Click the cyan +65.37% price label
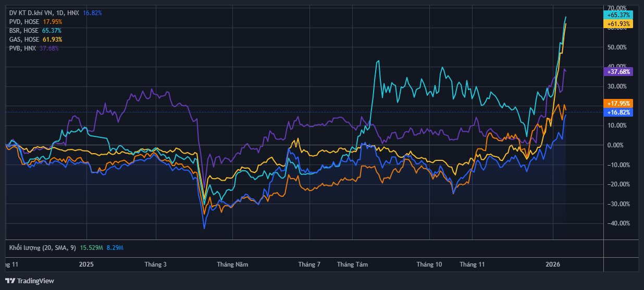Image resolution: width=644 pixels, height=290 pixels. (x=618, y=15)
